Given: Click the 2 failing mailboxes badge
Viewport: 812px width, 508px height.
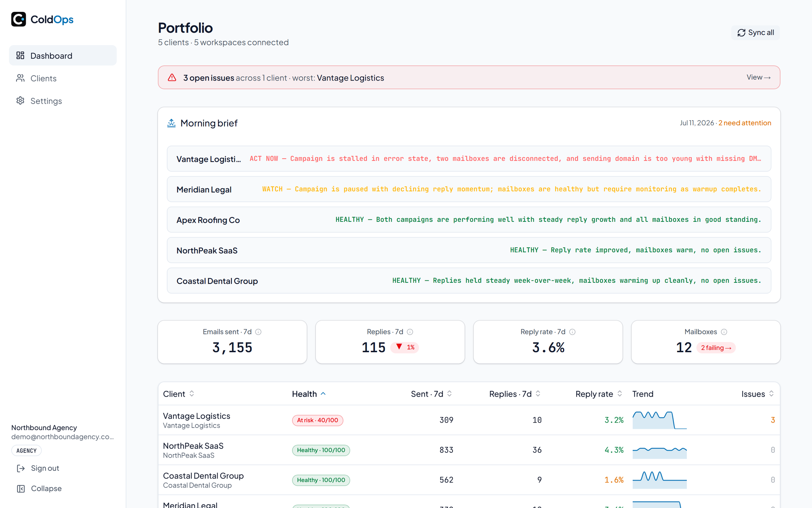Looking at the screenshot, I should click(716, 348).
